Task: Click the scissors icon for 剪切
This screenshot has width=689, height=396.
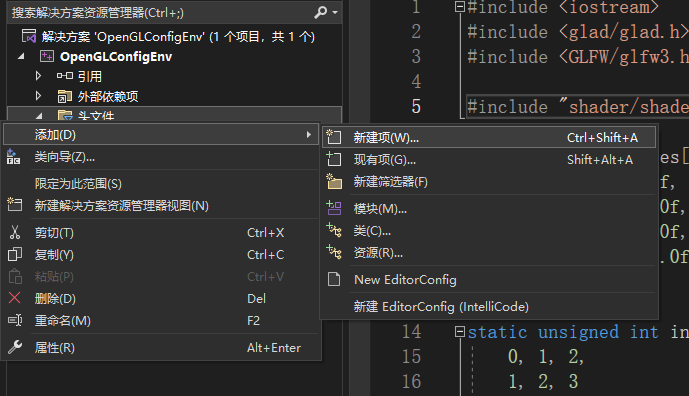Action: (x=15, y=232)
